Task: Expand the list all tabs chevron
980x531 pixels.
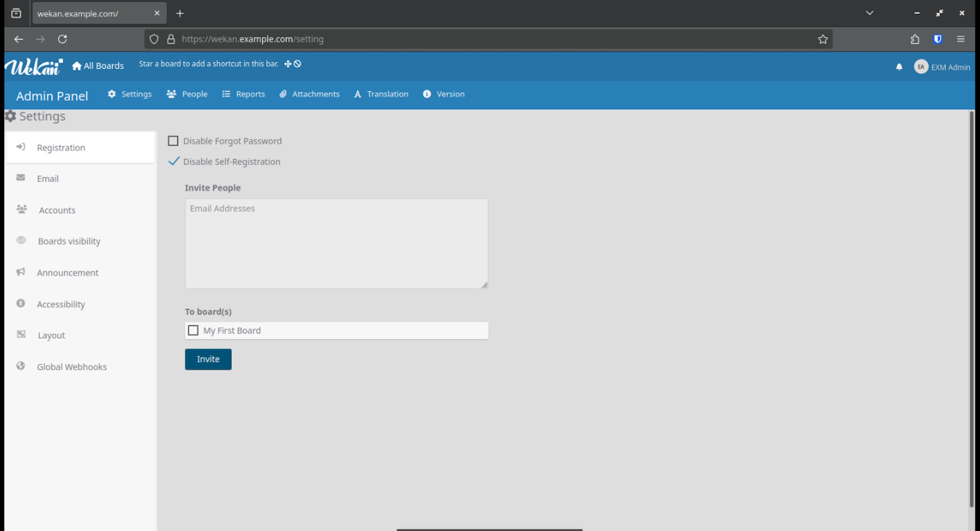Action: [869, 13]
